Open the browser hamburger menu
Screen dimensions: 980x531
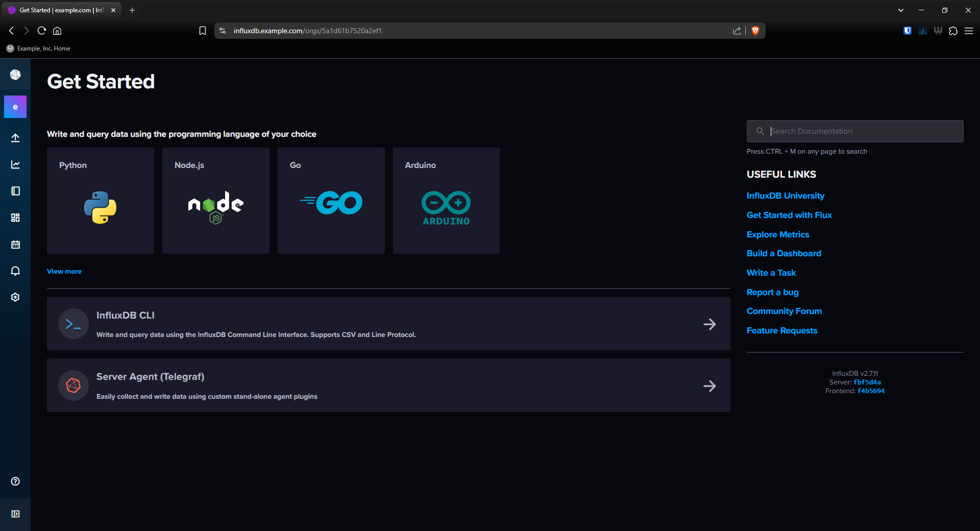[x=969, y=31]
